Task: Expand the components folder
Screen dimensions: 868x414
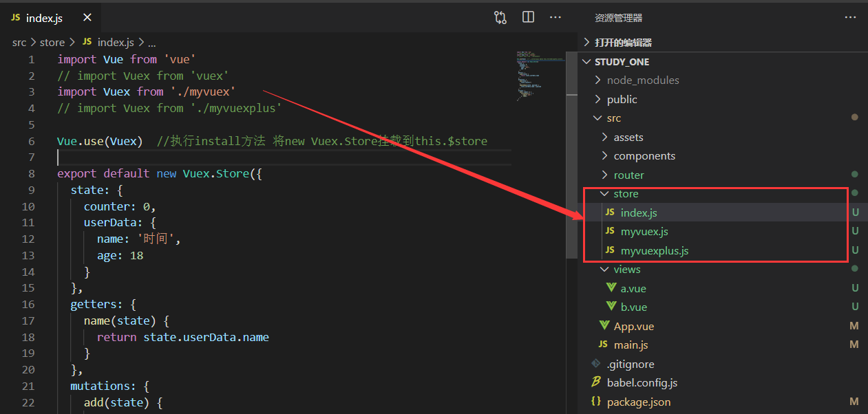Action: [x=604, y=156]
